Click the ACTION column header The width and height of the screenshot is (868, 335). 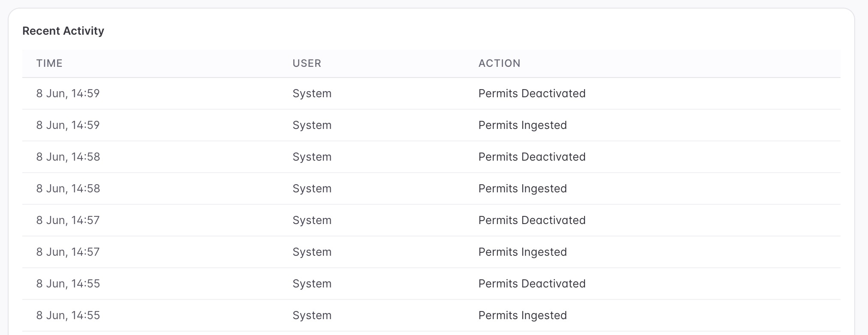499,63
